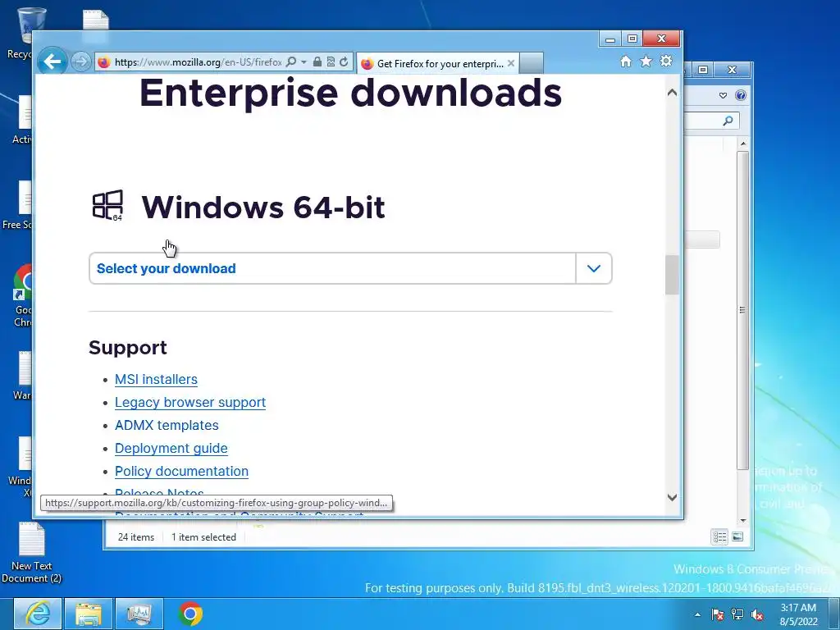
Task: Select the Google Chrome desktop shortcut
Action: coord(21,295)
